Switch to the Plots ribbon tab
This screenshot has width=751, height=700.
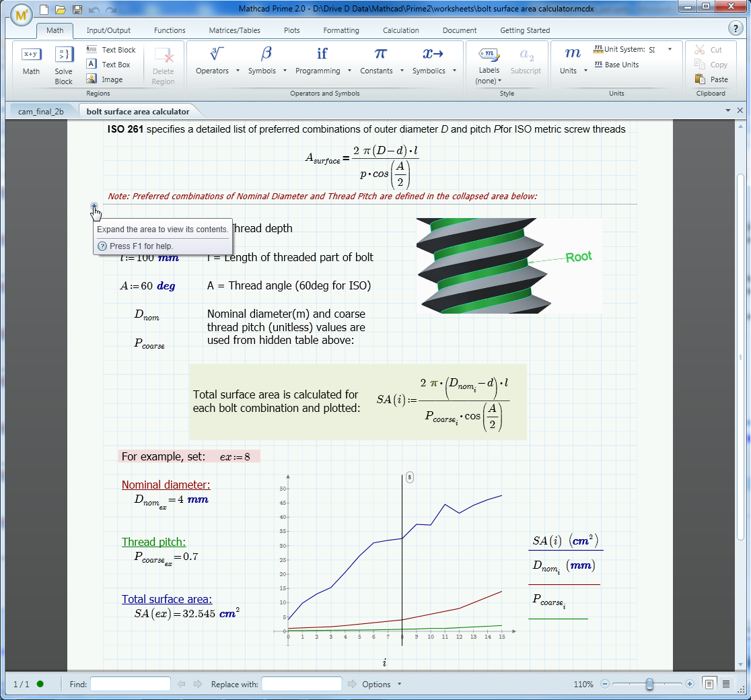coord(291,30)
